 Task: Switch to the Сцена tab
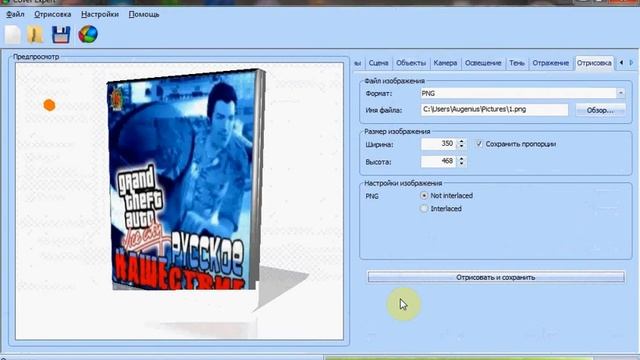coord(378,63)
